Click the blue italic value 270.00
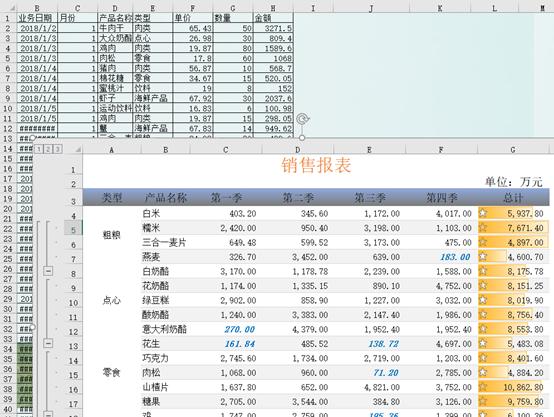The height and width of the screenshot is (417, 554). coord(240,329)
